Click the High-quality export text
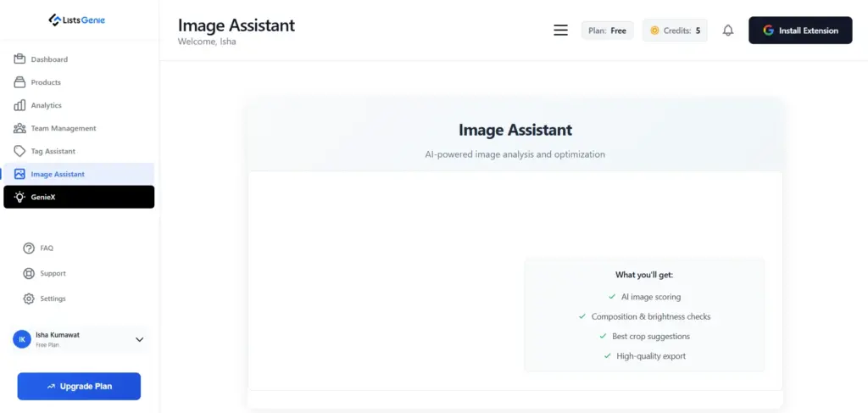This screenshot has width=868, height=413. [x=651, y=356]
